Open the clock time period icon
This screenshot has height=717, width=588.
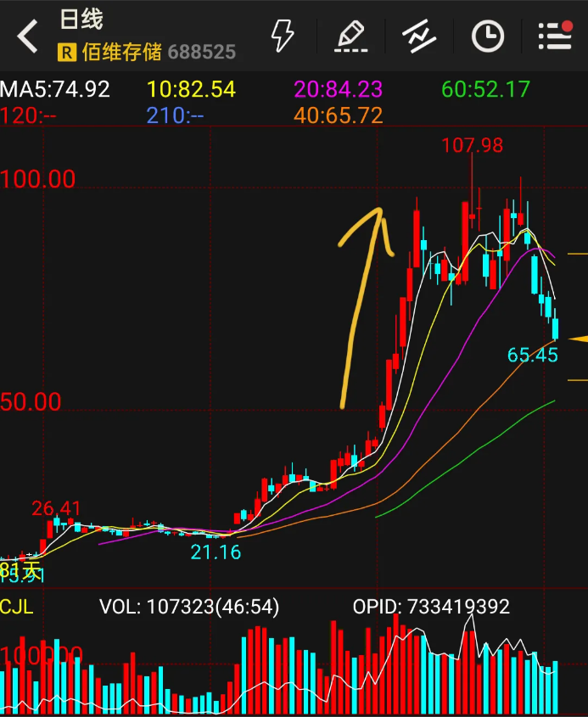(x=487, y=36)
